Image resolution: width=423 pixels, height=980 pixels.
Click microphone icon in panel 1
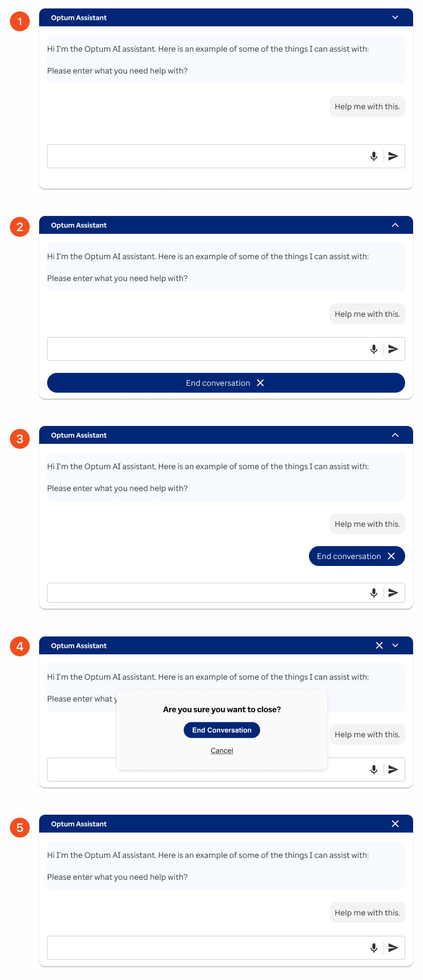[374, 156]
